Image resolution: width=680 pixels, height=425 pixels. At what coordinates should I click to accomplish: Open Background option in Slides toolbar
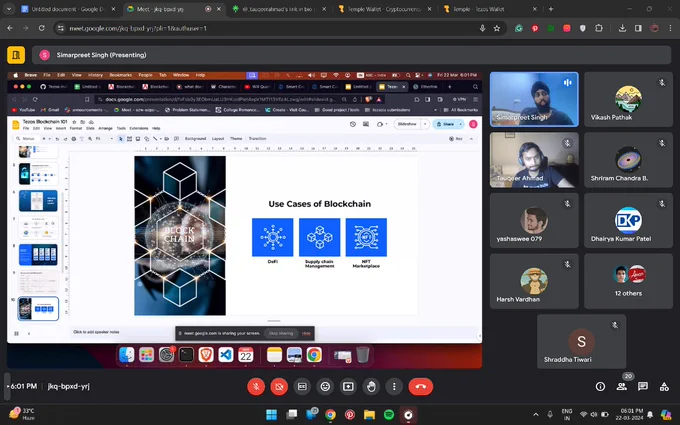(195, 139)
